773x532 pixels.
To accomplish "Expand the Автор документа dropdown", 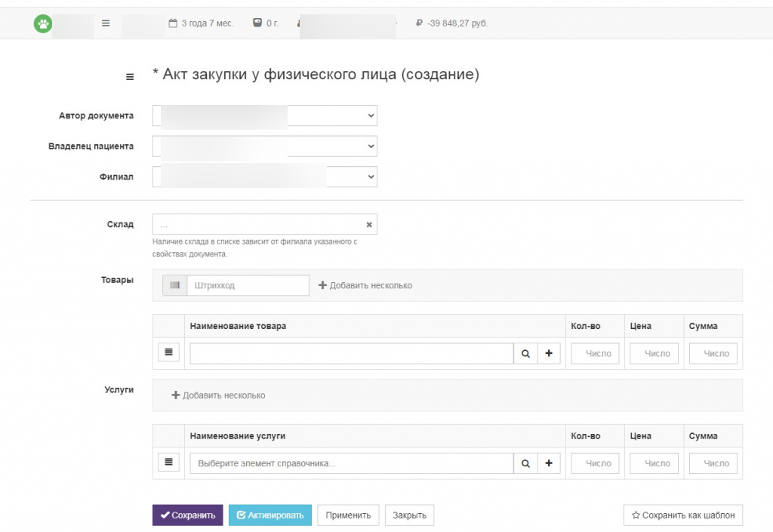I will [x=265, y=115].
